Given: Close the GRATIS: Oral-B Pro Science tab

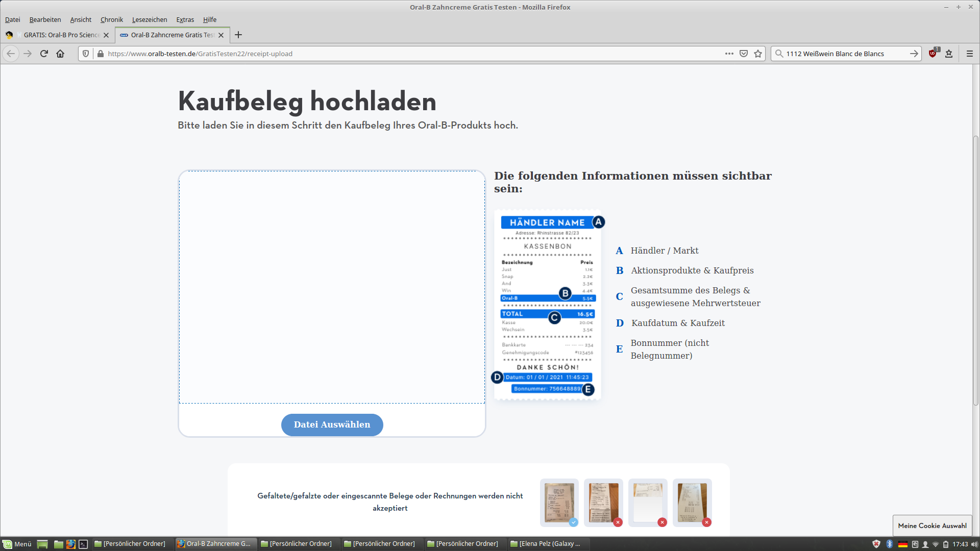Looking at the screenshot, I should 106,35.
